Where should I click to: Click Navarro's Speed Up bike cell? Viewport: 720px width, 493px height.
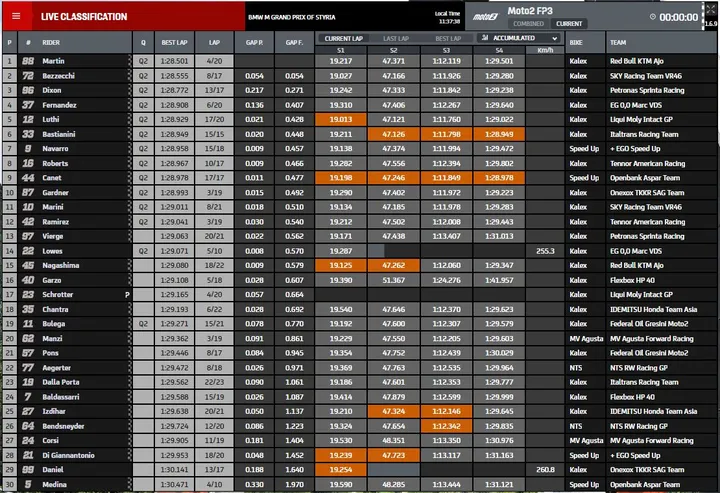[x=584, y=149]
